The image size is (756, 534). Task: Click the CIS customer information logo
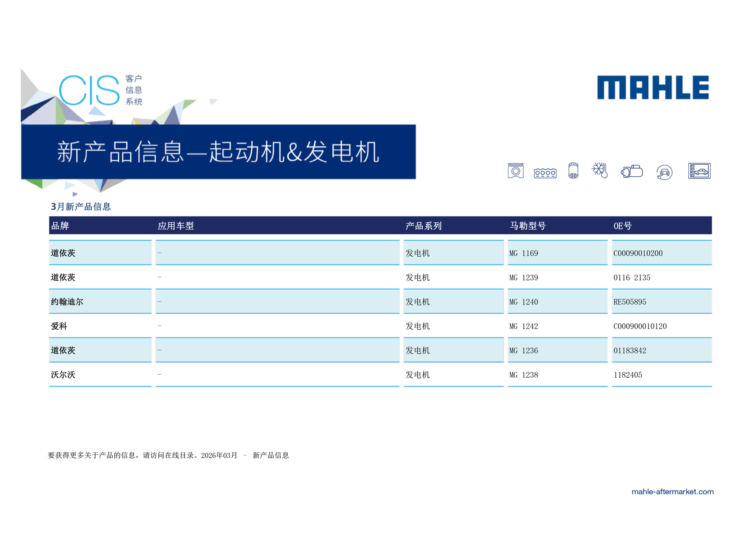101,90
